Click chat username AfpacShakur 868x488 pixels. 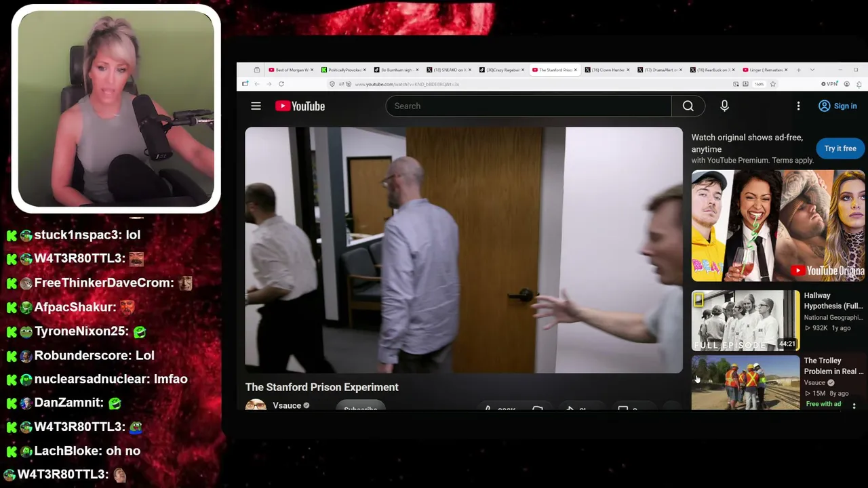click(x=75, y=307)
